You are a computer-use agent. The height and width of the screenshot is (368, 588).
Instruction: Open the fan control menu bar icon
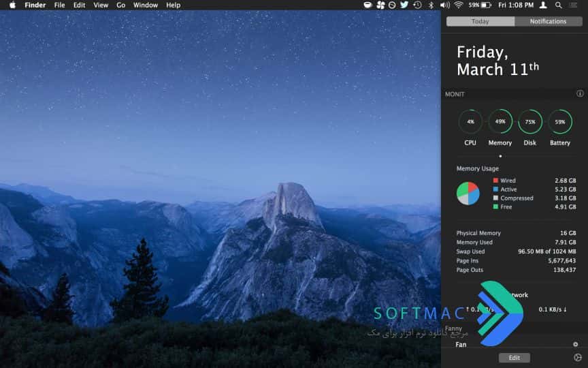pos(380,5)
